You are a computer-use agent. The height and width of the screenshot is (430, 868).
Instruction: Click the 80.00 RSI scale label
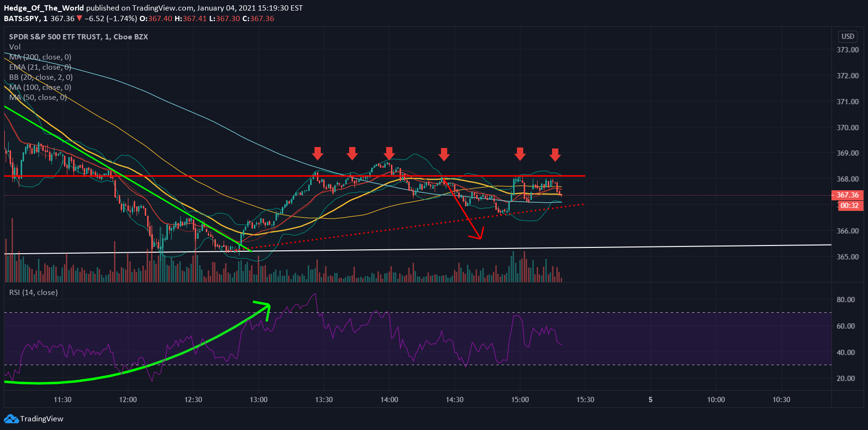pyautogui.click(x=845, y=300)
